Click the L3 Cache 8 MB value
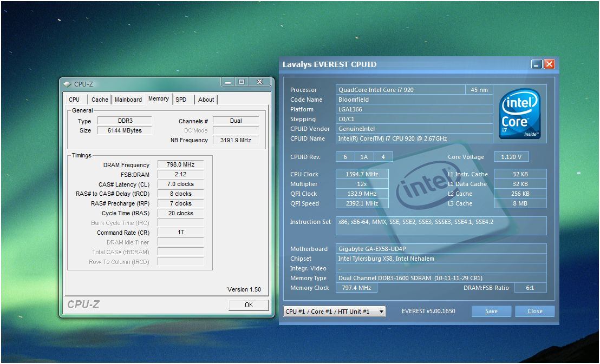This screenshot has height=364, width=600. point(520,203)
